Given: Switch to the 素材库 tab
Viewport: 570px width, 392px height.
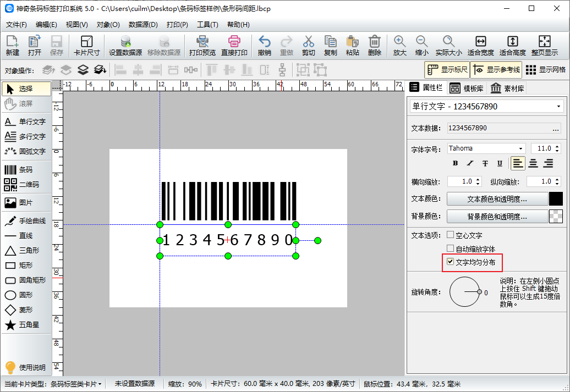Looking at the screenshot, I should click(507, 89).
